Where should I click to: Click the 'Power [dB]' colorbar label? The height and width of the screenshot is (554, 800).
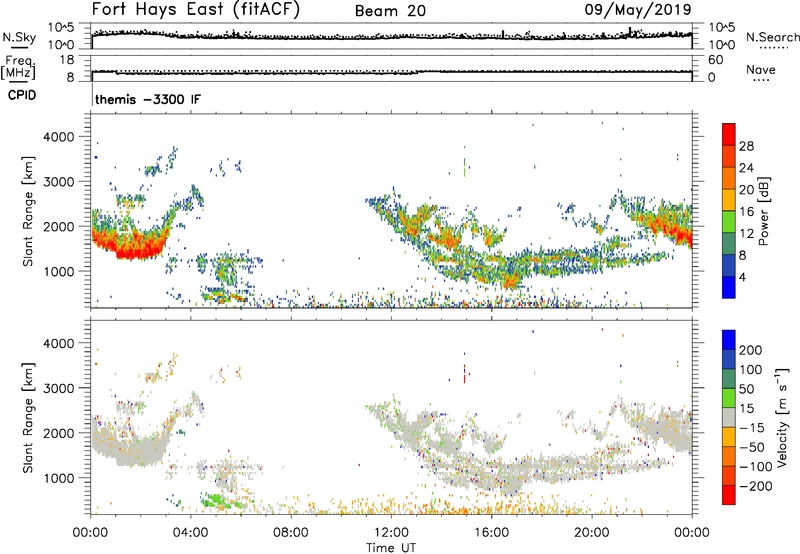tap(763, 211)
